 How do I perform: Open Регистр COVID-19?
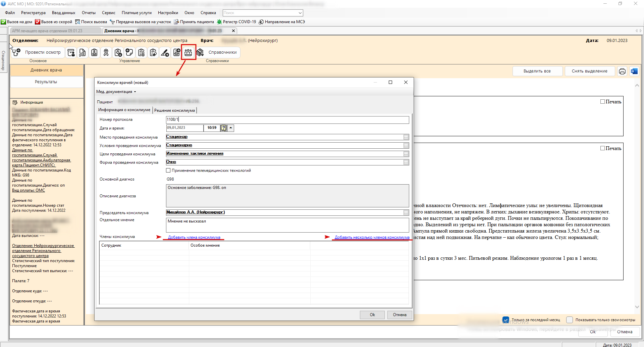click(236, 22)
